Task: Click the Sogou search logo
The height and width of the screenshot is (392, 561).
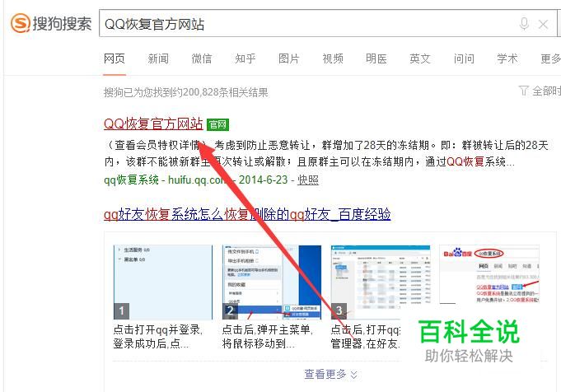Action: pos(51,24)
